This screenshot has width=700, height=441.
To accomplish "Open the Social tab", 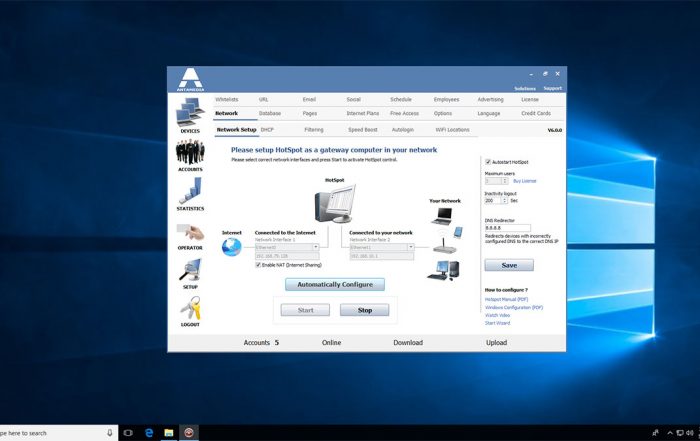I will [x=354, y=100].
